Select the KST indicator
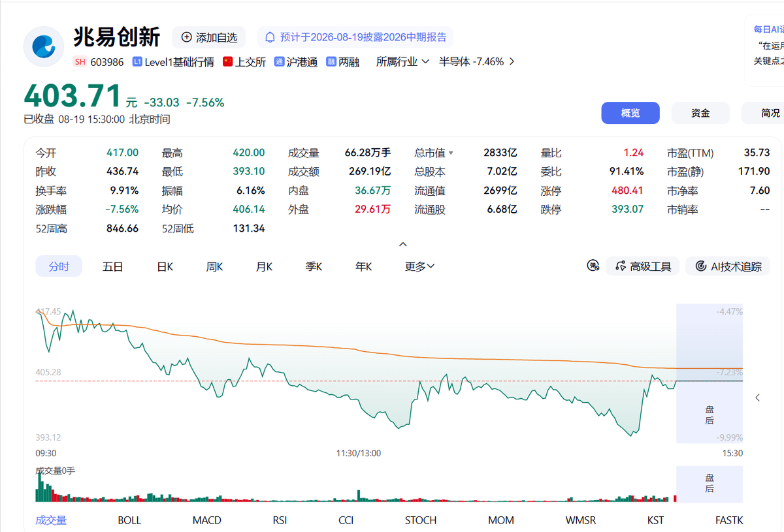Image resolution: width=784 pixels, height=532 pixels. [x=655, y=520]
